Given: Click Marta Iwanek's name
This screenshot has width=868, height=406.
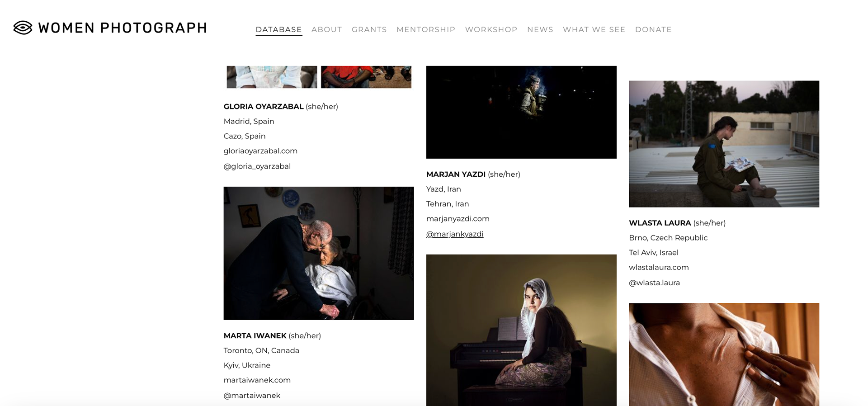Looking at the screenshot, I should coord(255,336).
